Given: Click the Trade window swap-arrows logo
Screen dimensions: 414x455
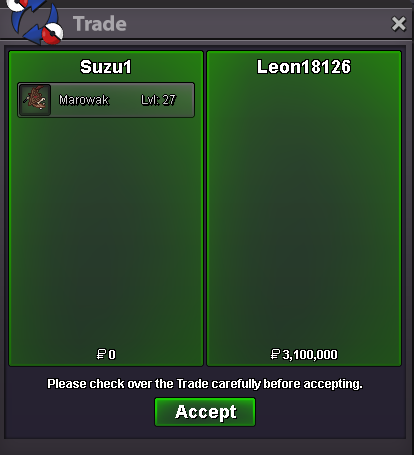Looking at the screenshot, I should [35, 21].
